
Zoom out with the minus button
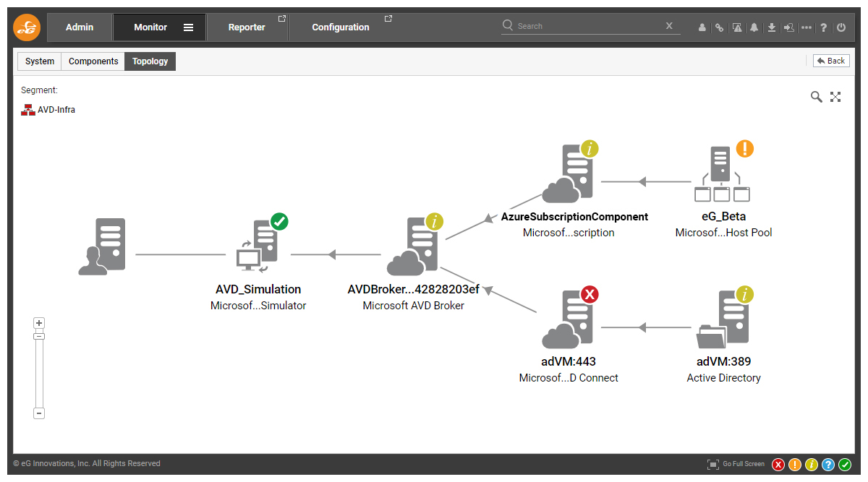click(40, 413)
